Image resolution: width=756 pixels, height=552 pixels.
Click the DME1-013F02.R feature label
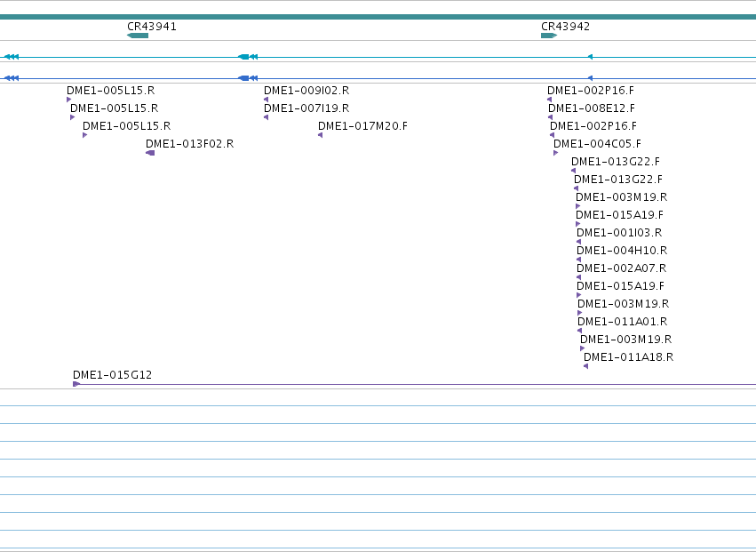coord(189,144)
